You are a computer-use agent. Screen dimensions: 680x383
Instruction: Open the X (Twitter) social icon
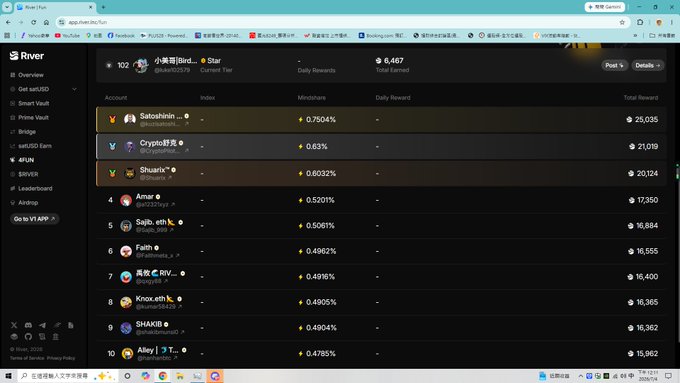click(x=14, y=325)
